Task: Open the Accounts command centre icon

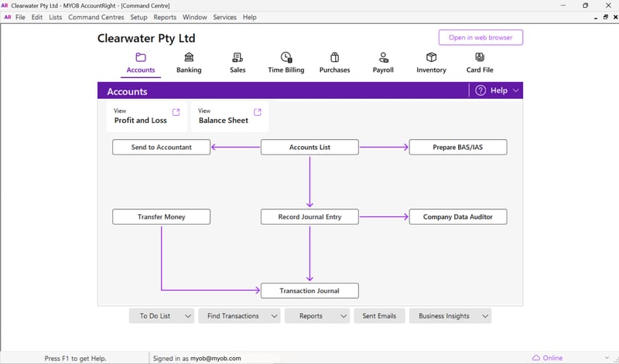Action: point(141,58)
